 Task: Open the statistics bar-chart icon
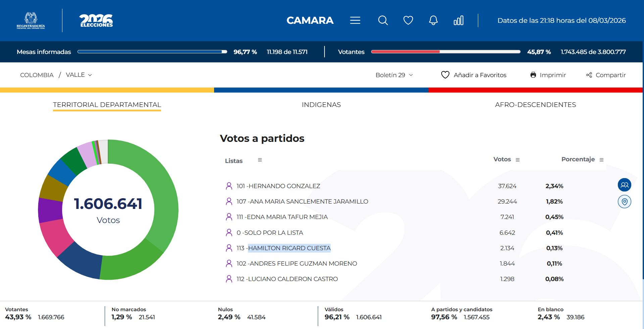[458, 20]
